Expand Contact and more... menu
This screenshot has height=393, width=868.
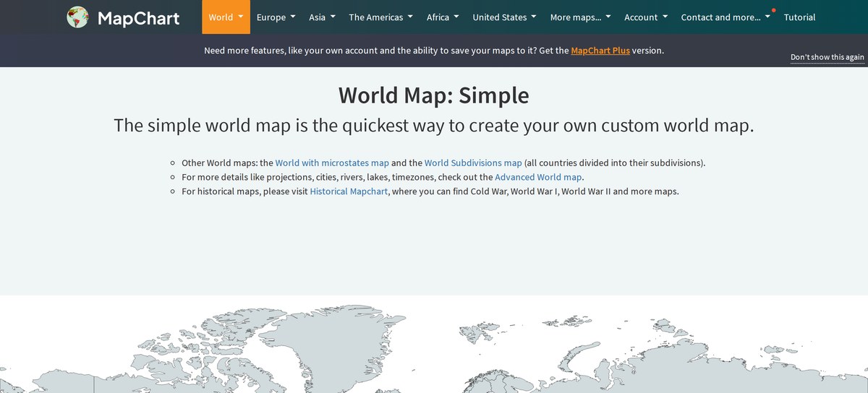pyautogui.click(x=726, y=17)
